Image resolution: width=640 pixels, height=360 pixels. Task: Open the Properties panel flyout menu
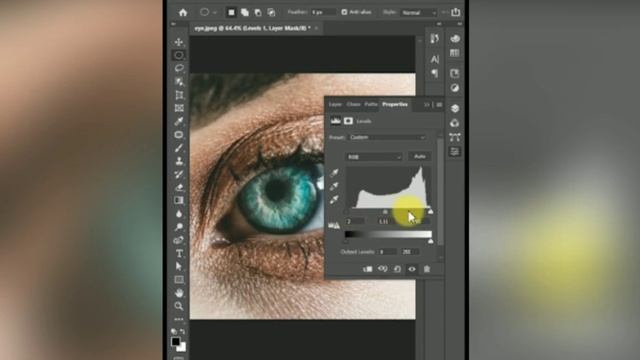point(439,105)
